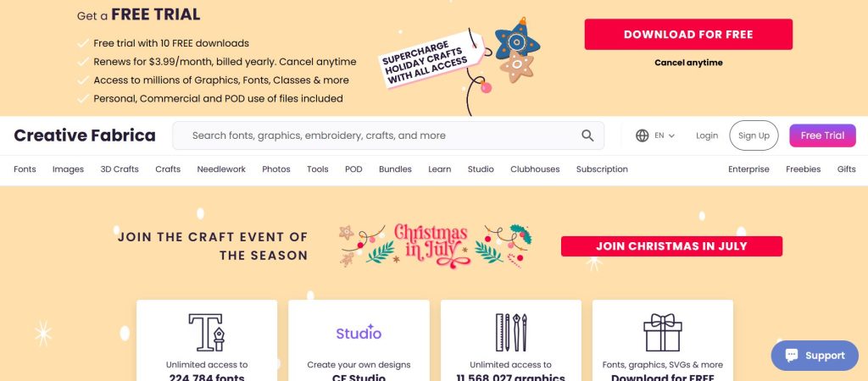This screenshot has width=868, height=381.
Task: Open the 3D Crafts menu
Action: coord(120,169)
